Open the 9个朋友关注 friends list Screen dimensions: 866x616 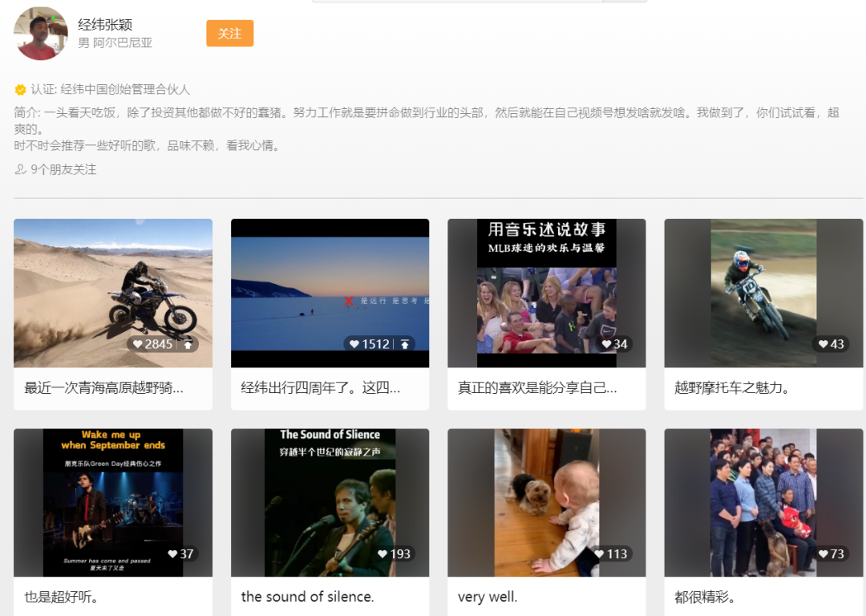56,169
